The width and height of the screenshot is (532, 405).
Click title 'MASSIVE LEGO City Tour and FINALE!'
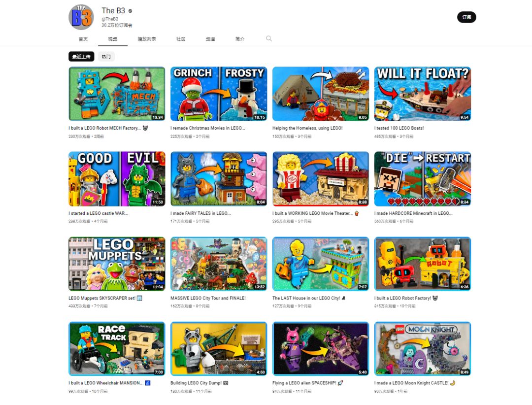208,298
